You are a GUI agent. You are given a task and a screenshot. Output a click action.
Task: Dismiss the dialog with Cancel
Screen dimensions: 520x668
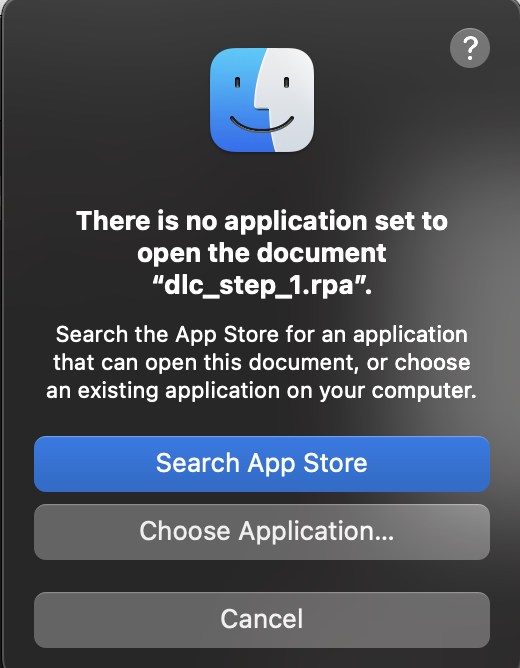pos(262,619)
